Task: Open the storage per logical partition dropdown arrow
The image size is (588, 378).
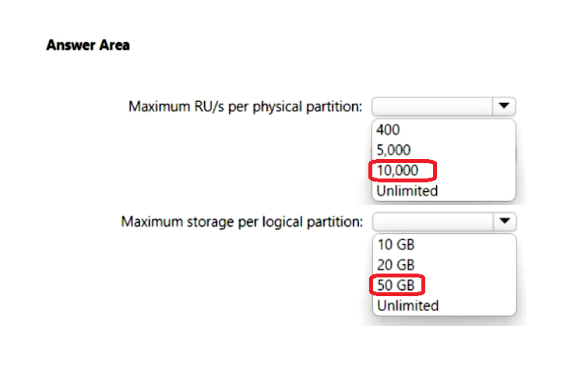Action: pos(505,221)
